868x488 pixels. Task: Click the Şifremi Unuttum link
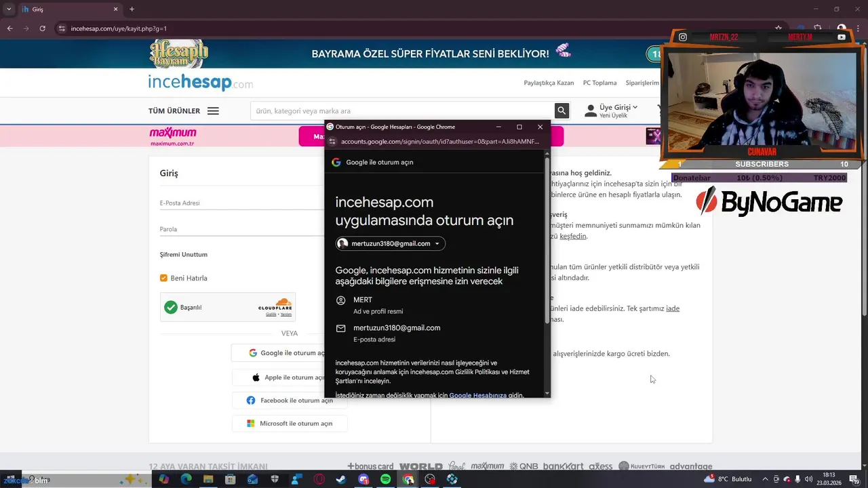click(x=184, y=254)
